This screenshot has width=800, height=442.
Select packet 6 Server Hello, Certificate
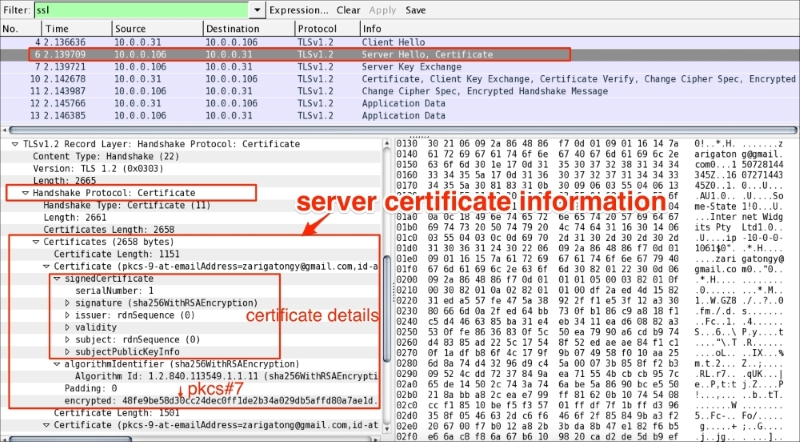tap(400, 55)
